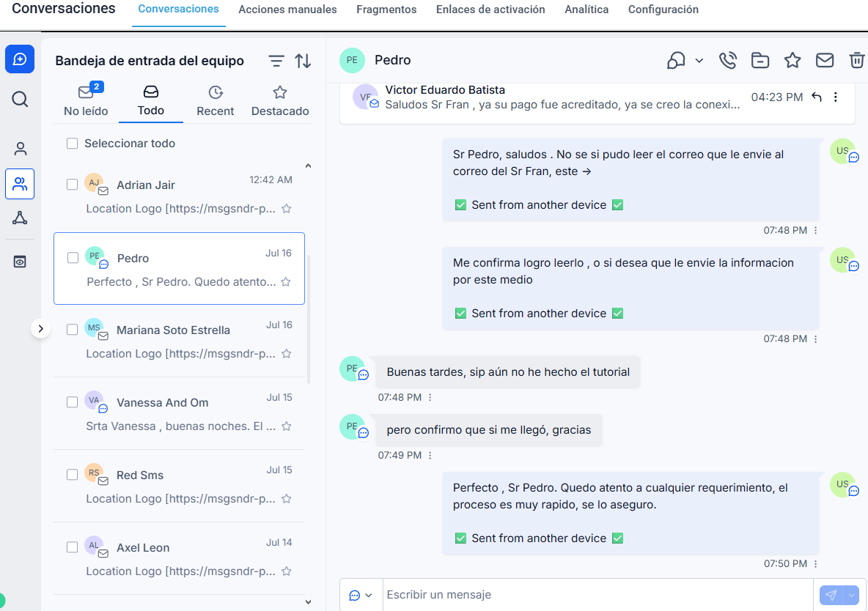
Task: Click the Escribir un mensaje input field
Action: coord(598,595)
